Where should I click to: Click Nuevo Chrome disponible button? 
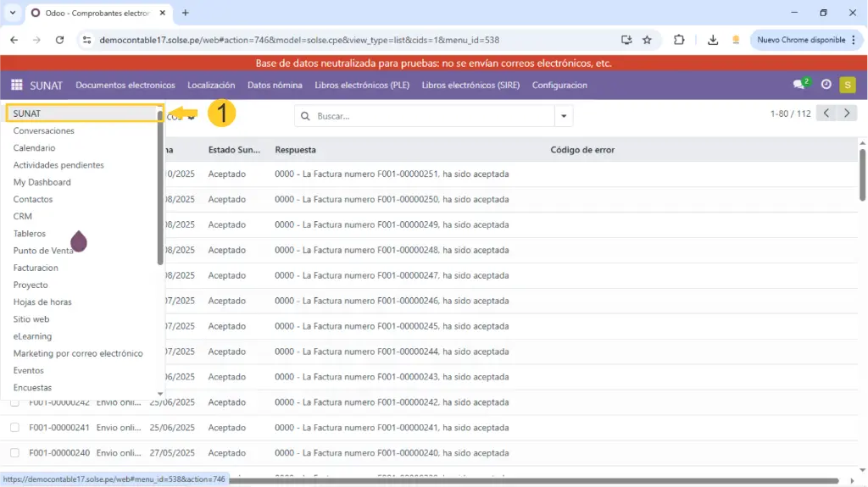click(x=800, y=40)
